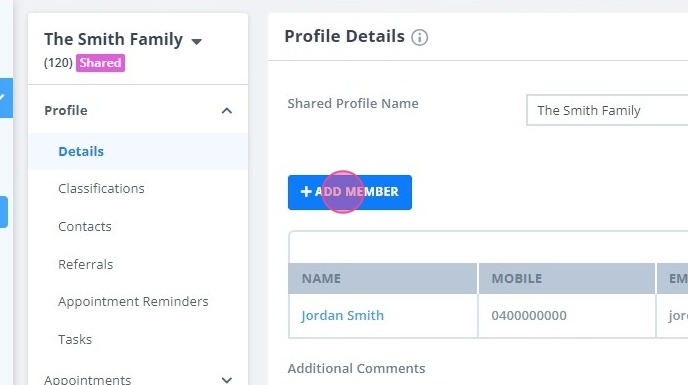The width and height of the screenshot is (688, 385).
Task: Click the Shared Profile Name field
Action: 607,110
